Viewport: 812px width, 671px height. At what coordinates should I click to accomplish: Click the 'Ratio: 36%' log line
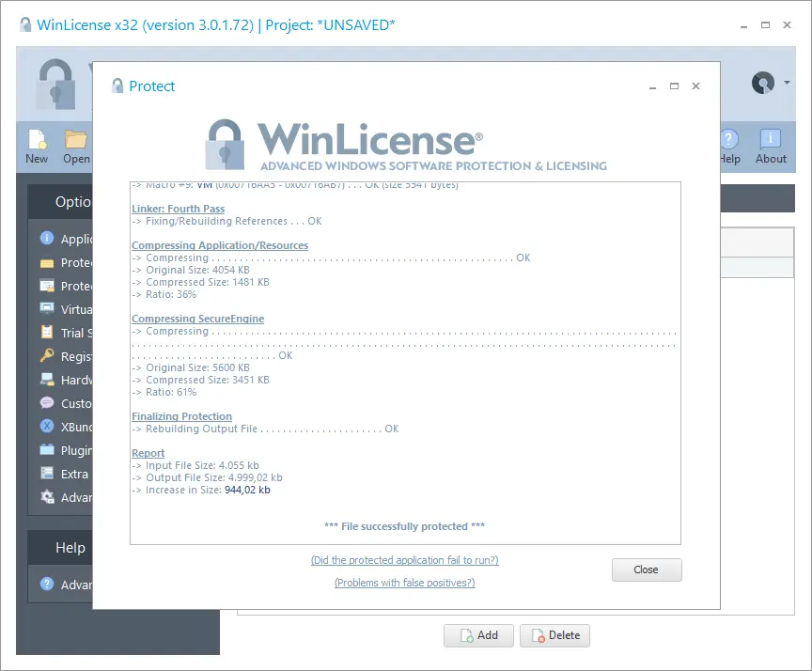(x=164, y=294)
